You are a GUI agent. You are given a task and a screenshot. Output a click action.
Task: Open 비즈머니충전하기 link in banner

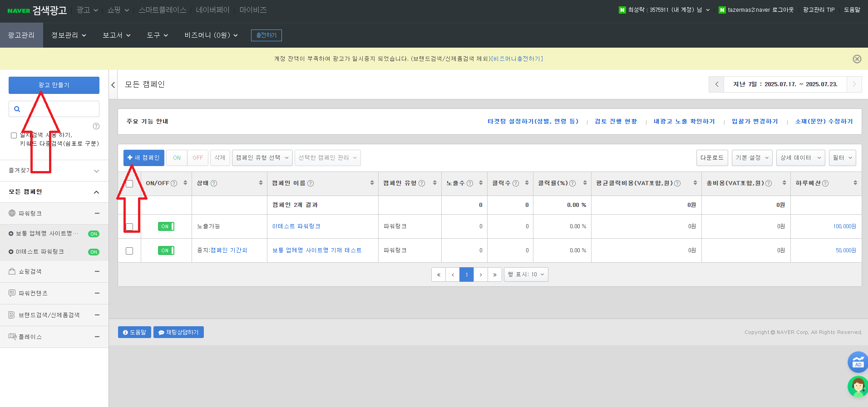[517, 59]
